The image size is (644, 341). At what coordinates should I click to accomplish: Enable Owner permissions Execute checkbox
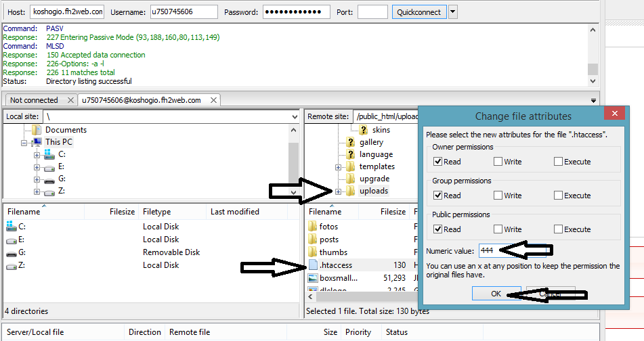(x=558, y=162)
